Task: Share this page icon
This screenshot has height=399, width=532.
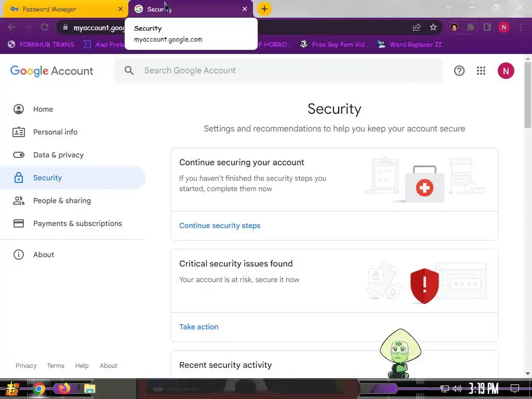Action: pyautogui.click(x=416, y=28)
